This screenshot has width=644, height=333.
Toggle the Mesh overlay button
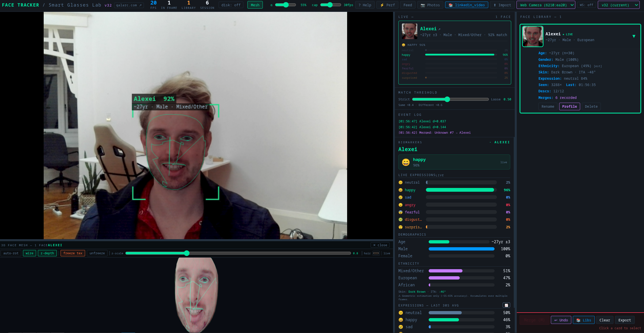pos(255,5)
